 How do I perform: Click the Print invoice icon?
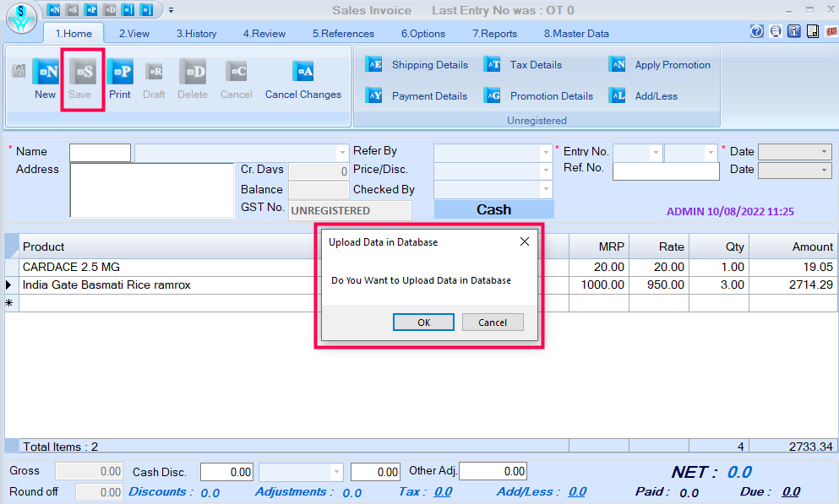[x=120, y=73]
